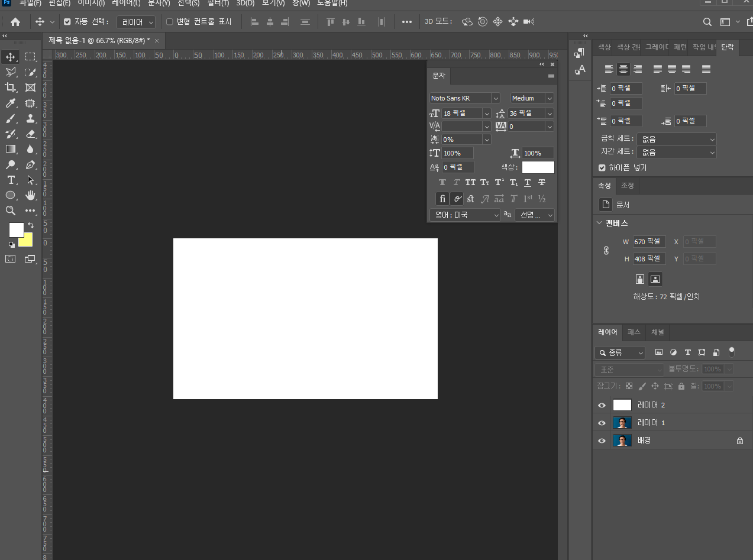Screen dimensions: 753x560
Task: Select the Move tool
Action: (11, 57)
